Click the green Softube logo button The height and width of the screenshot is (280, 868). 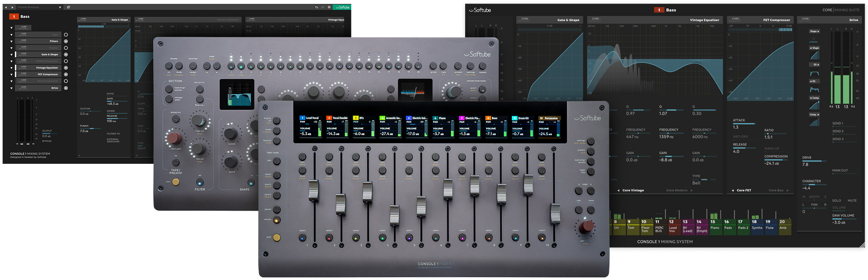point(342,7)
